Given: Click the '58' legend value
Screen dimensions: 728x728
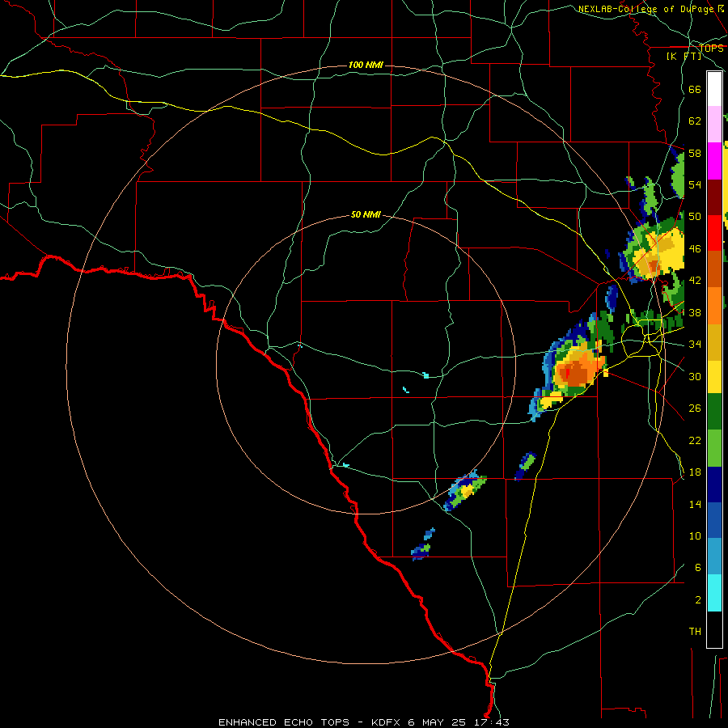Looking at the screenshot, I should [x=695, y=153].
